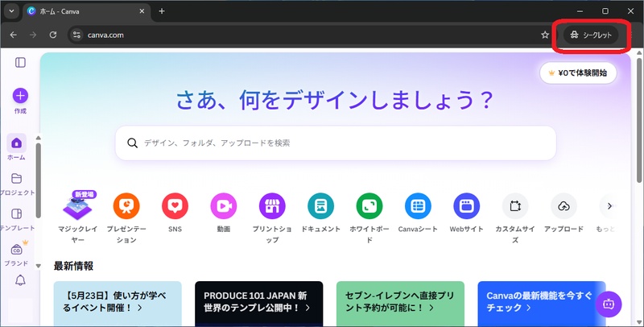Click the sidebar scrollbar thumb
Viewport: 644px width, 327px height.
[38, 180]
